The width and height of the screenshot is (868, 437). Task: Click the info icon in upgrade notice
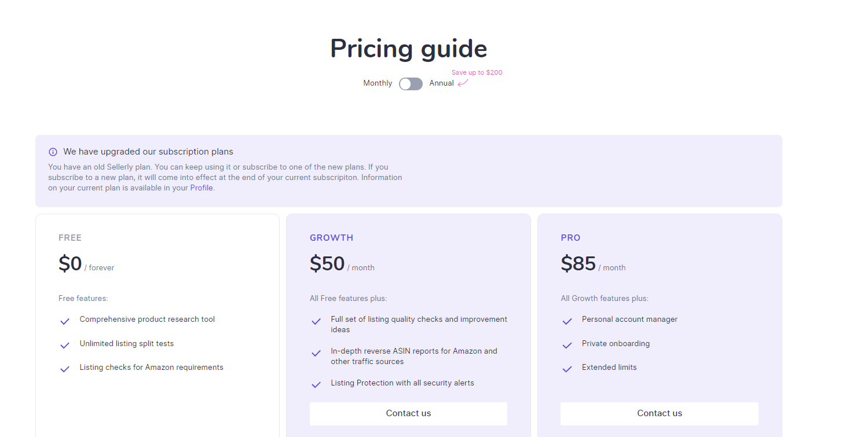coord(53,152)
